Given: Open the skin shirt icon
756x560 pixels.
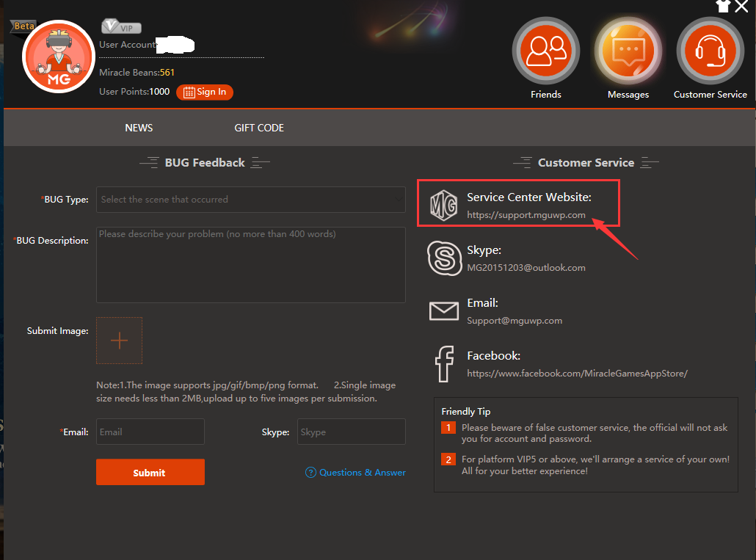Looking at the screenshot, I should (723, 7).
